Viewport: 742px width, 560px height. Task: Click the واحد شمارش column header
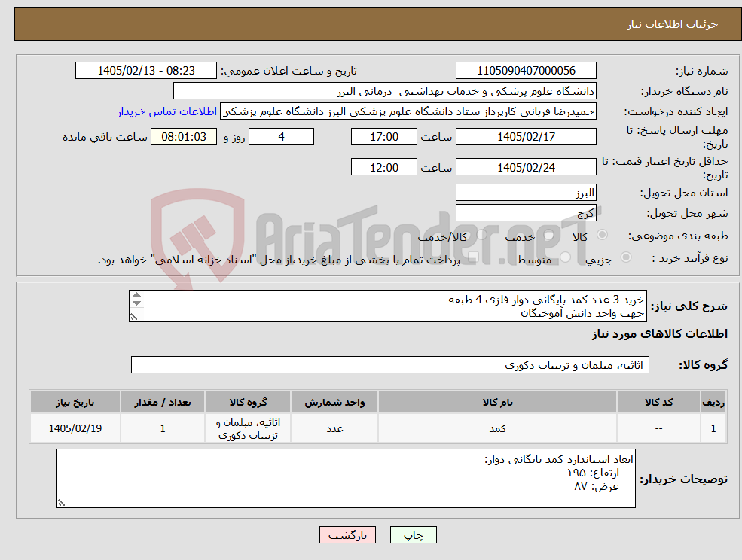pyautogui.click(x=334, y=402)
